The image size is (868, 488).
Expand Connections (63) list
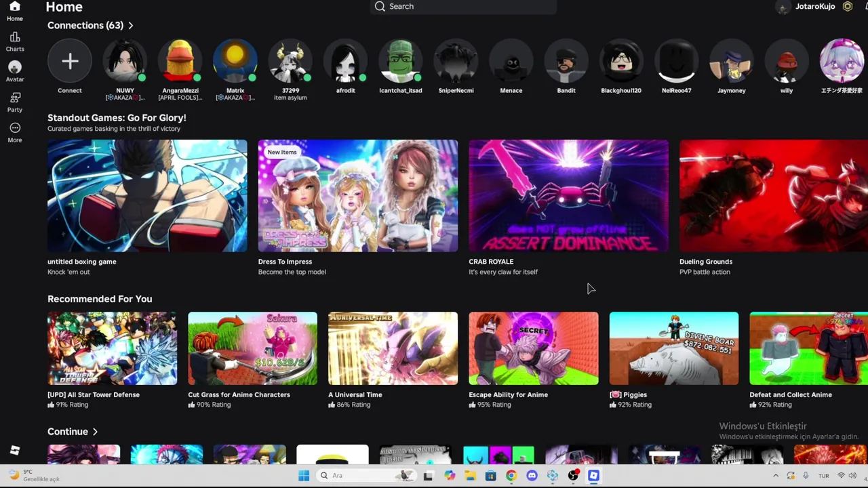pos(131,26)
